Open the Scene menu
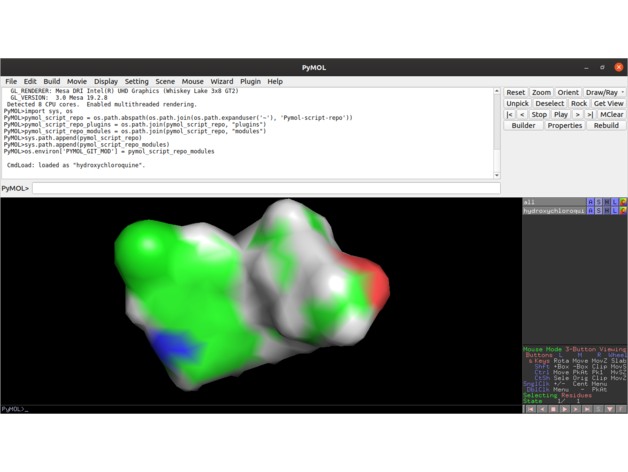Screen dimensions: 628x472 tap(165, 81)
